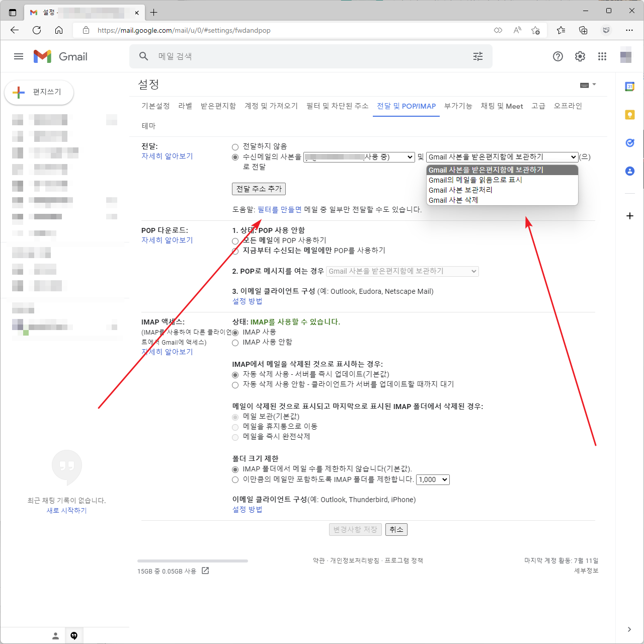
Task: Click the 편지쓰기 compose button
Action: (39, 92)
